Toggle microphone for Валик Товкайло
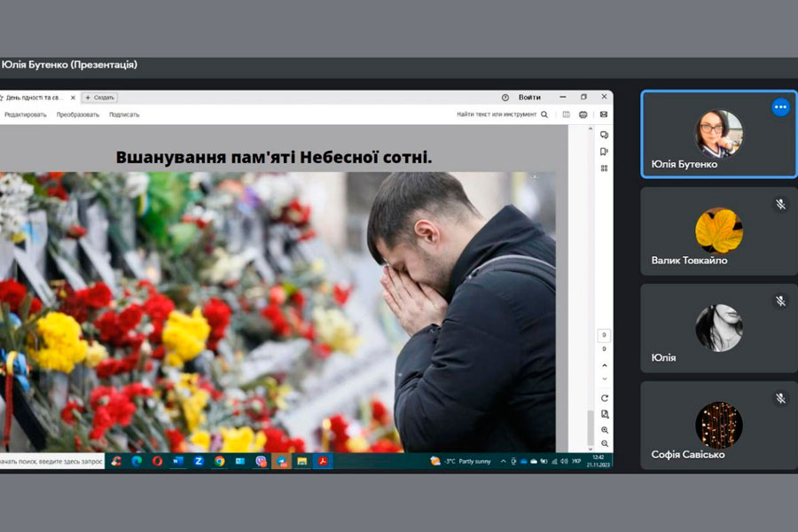The width and height of the screenshot is (798, 532). tap(780, 204)
